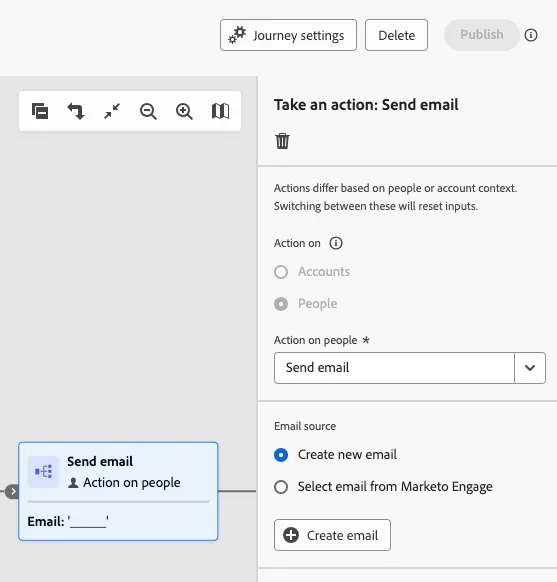The image size is (557, 582).
Task: Click the 'Action on people' text in node
Action: click(131, 483)
